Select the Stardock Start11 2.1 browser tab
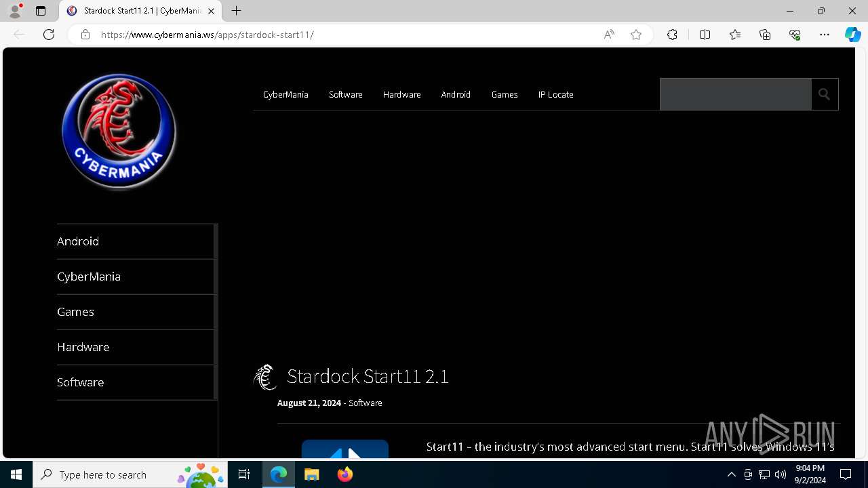The image size is (868, 488). [141, 11]
